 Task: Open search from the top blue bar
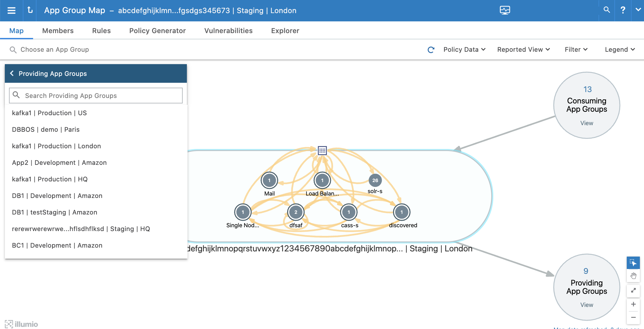[x=606, y=10]
